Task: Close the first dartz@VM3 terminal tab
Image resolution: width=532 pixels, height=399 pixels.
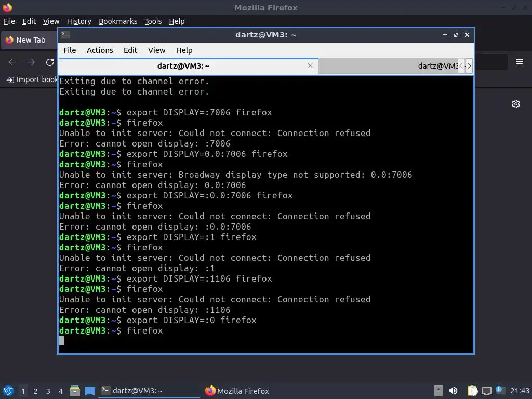Action: 310,65
